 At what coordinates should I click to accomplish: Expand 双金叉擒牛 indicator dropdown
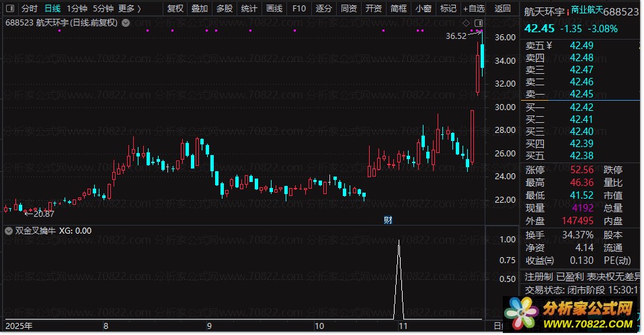[x=9, y=231]
